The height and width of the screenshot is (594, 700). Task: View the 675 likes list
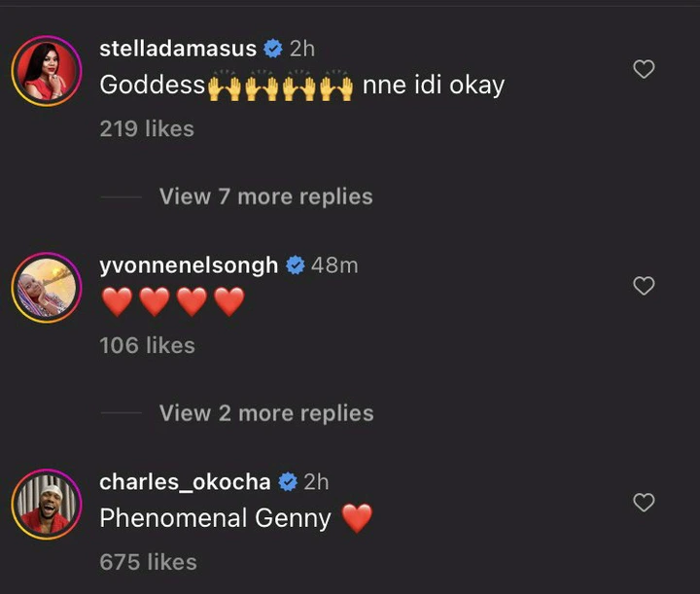point(148,562)
